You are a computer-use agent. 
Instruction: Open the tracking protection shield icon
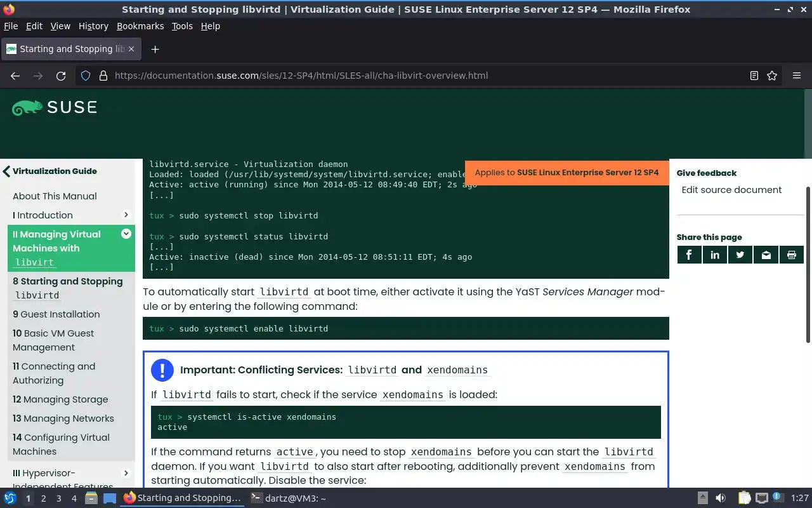pos(86,76)
